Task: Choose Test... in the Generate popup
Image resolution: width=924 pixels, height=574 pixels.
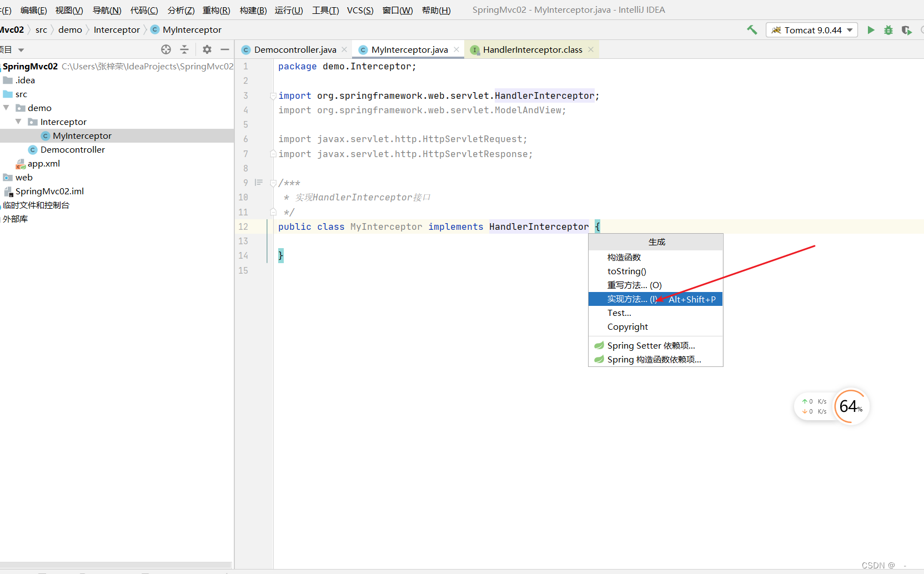Action: click(x=655, y=313)
